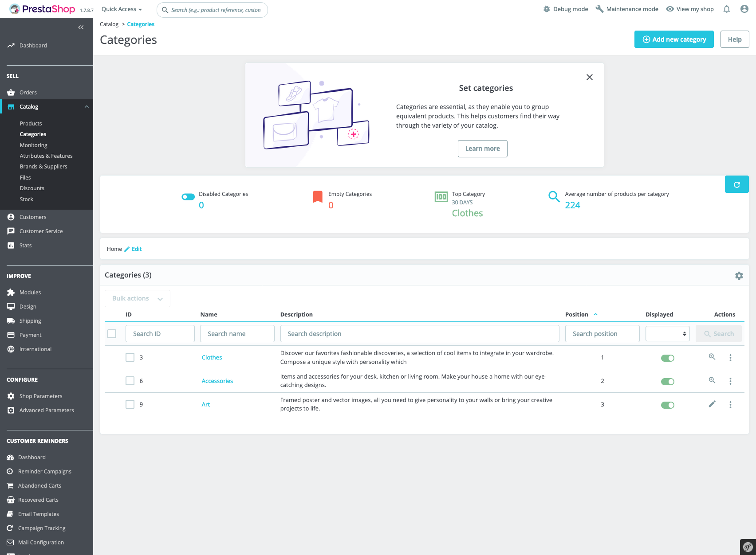Screen dimensions: 756x555
Task: Click the Learn more button
Action: 483,149
